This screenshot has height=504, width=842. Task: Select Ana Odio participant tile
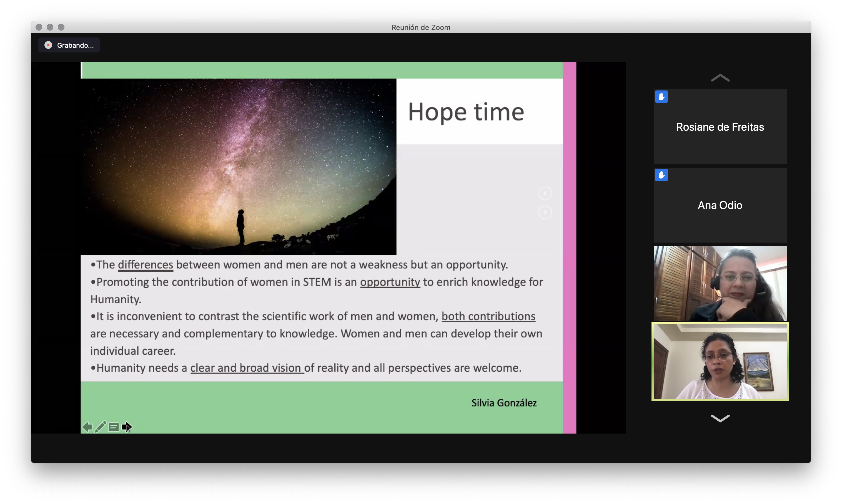pos(720,205)
